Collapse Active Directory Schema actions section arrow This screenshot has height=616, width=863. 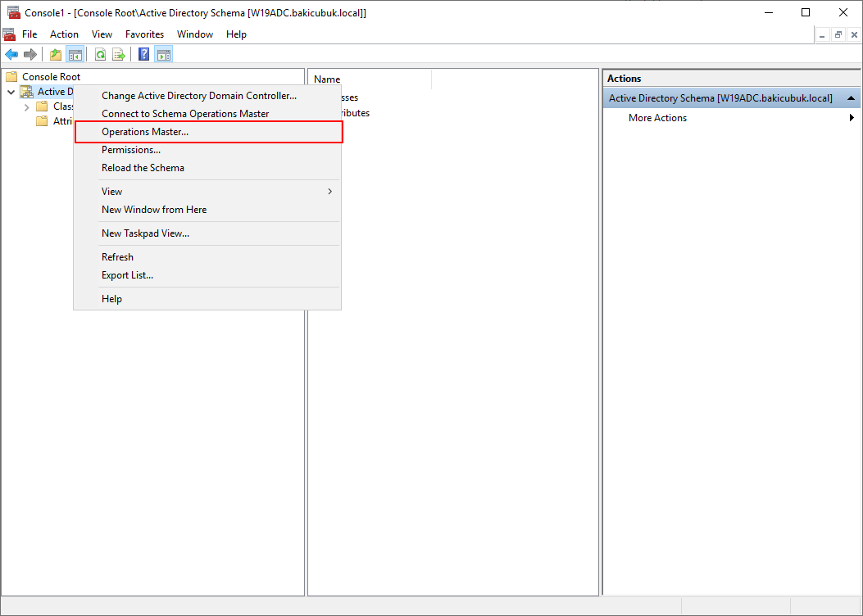tap(851, 98)
